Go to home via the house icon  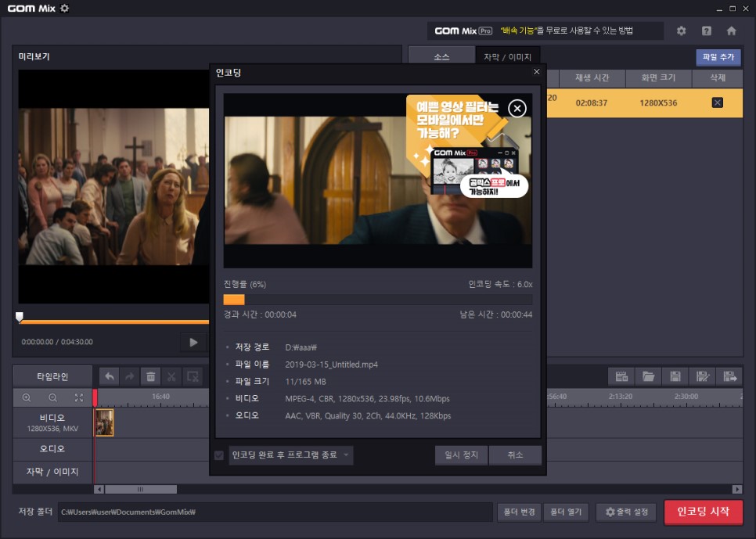point(732,31)
